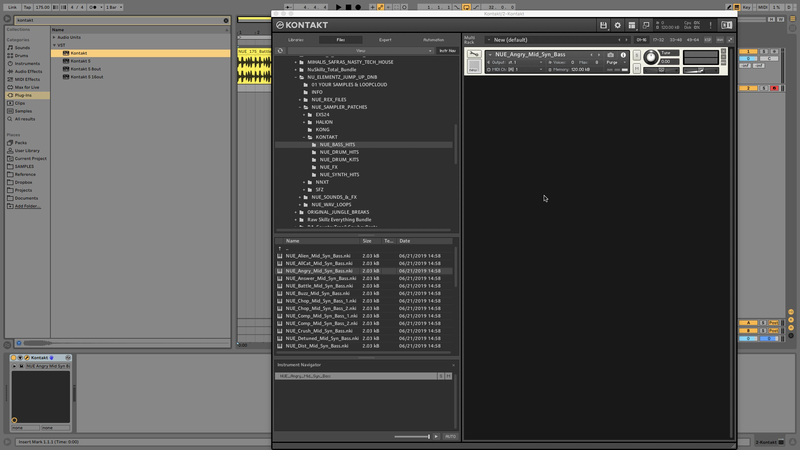Screen dimensions: 800x450
Task: Toggle the Ableton browser preview button
Action: pyautogui.click(x=18, y=343)
